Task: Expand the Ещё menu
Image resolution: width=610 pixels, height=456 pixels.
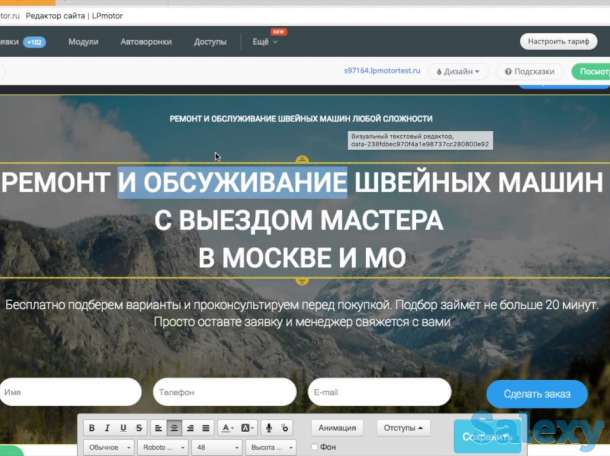Action: pyautogui.click(x=265, y=42)
